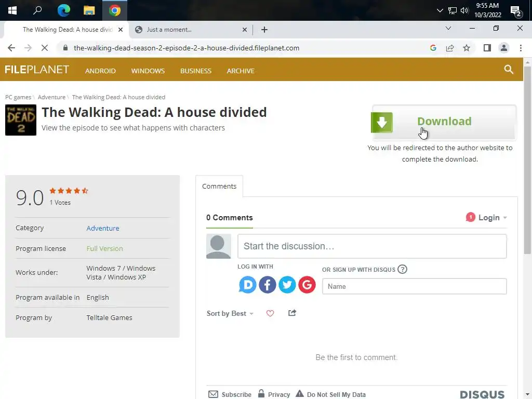
Task: Click the green Download button
Action: 444,122
